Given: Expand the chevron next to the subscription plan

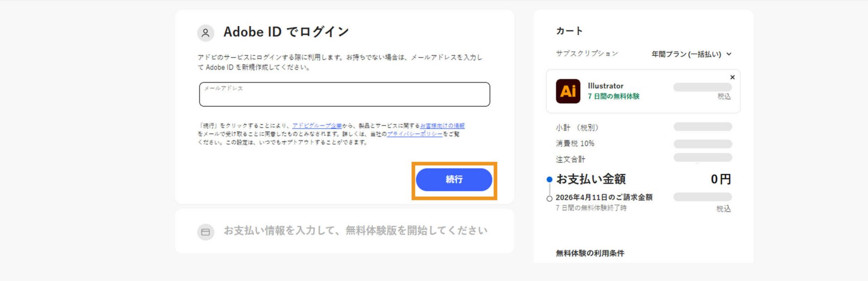Looking at the screenshot, I should coord(729,54).
